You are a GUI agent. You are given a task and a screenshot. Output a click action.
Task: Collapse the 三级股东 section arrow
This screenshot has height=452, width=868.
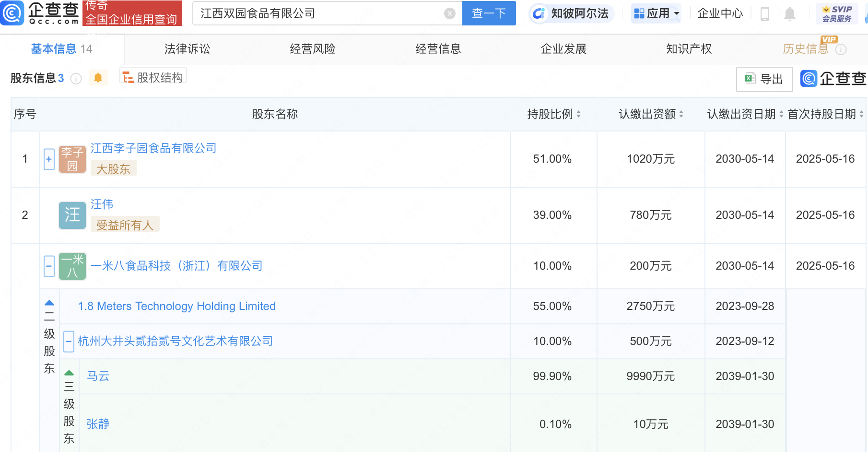pyautogui.click(x=69, y=373)
